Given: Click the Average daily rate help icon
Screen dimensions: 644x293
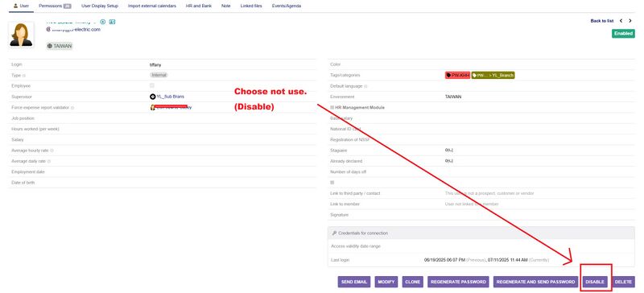Looking at the screenshot, I should coord(49,162).
